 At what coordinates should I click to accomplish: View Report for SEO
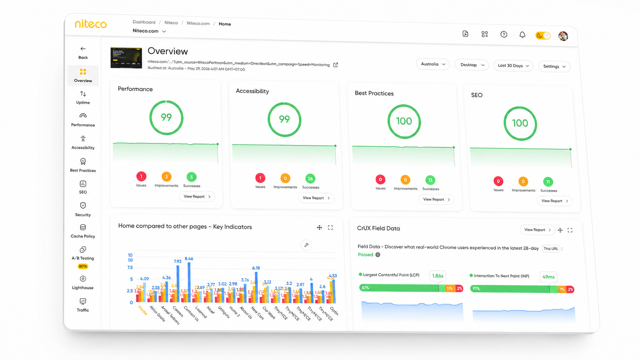tap(554, 201)
